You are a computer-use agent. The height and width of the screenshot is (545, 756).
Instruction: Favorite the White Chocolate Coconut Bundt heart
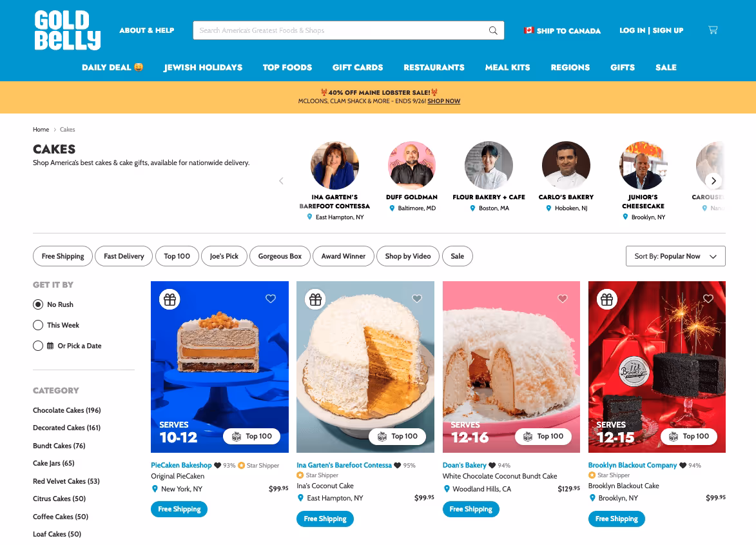562,299
